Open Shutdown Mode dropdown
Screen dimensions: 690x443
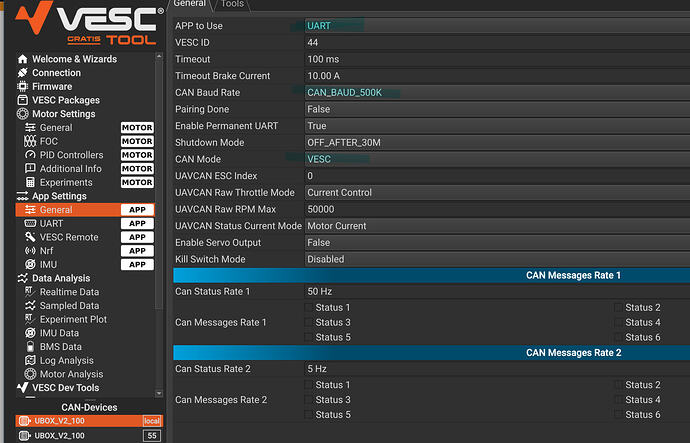(x=497, y=143)
